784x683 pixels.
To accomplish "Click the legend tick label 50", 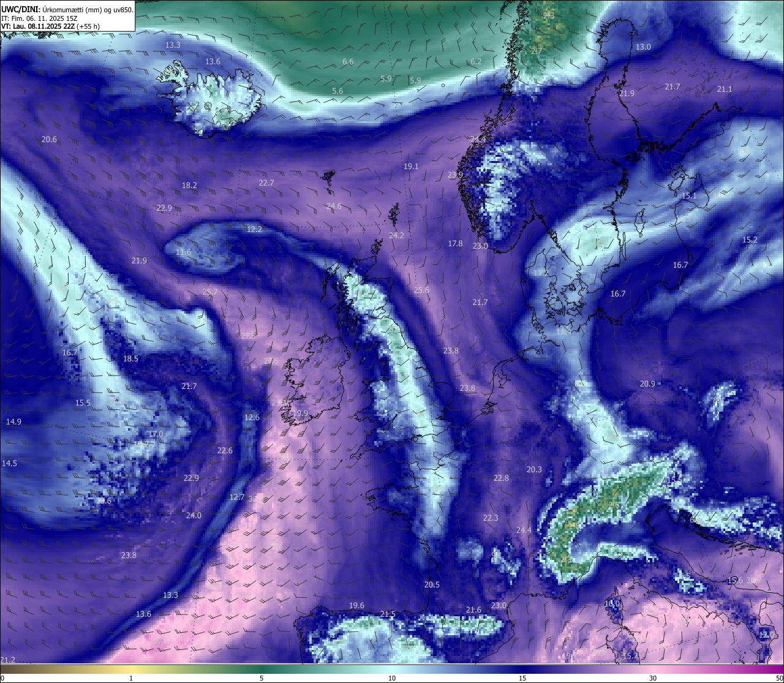I will tap(779, 678).
